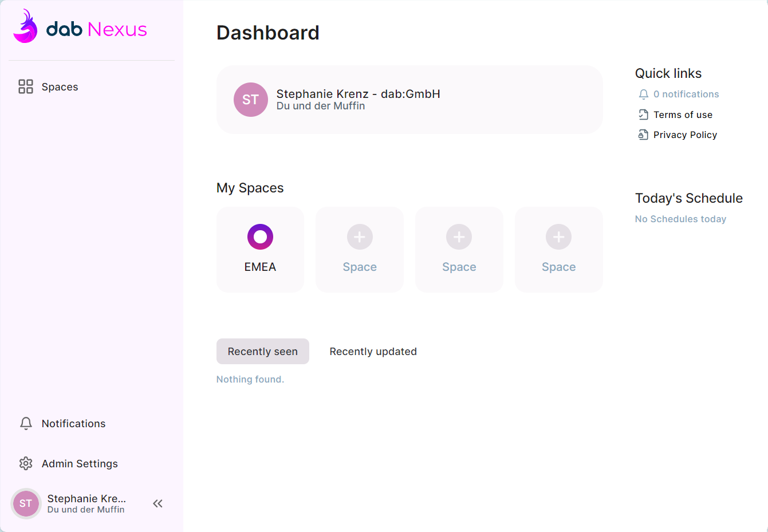Open the Terms of use link

pos(683,115)
